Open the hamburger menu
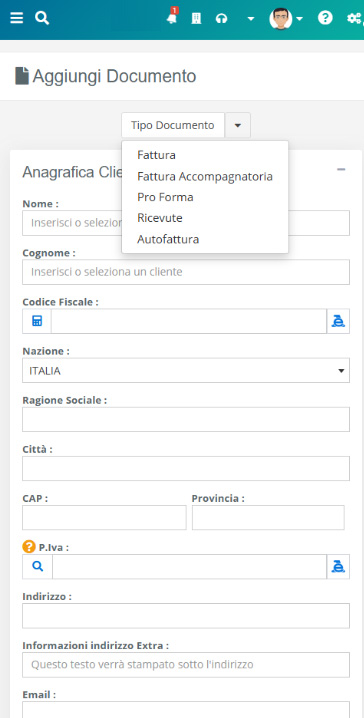Viewport: 364px width, 718px height. tap(16, 18)
